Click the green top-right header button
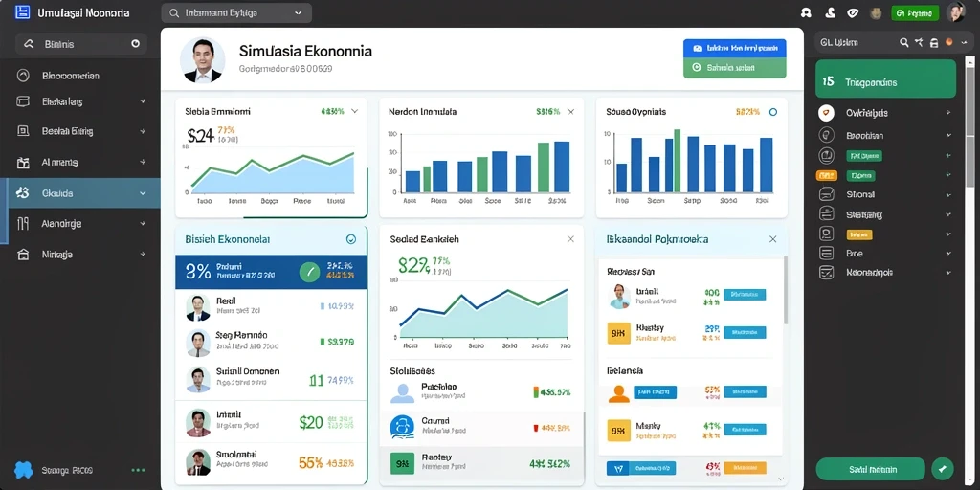Viewport: 980px width, 490px height. (914, 12)
